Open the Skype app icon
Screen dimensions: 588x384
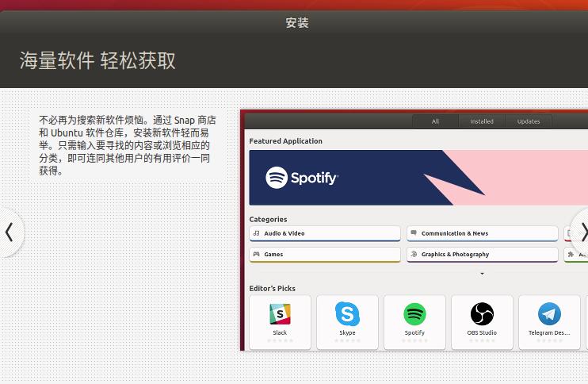347,314
